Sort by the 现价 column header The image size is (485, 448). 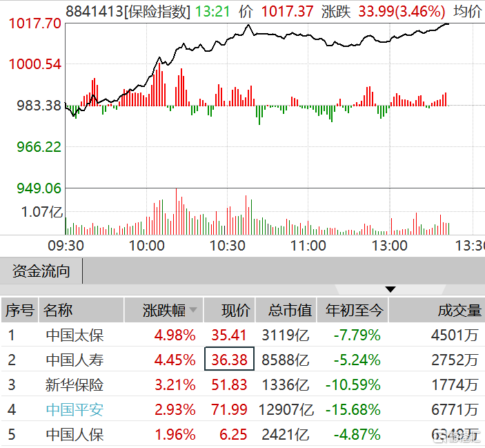pyautogui.click(x=229, y=310)
